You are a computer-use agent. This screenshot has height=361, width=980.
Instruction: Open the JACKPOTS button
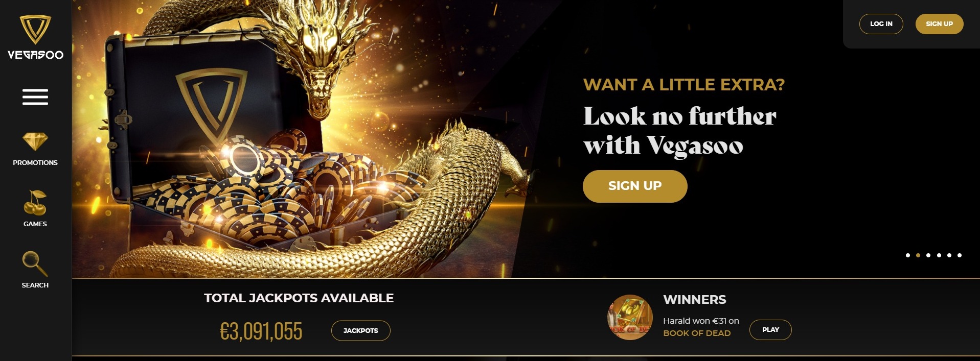click(361, 330)
